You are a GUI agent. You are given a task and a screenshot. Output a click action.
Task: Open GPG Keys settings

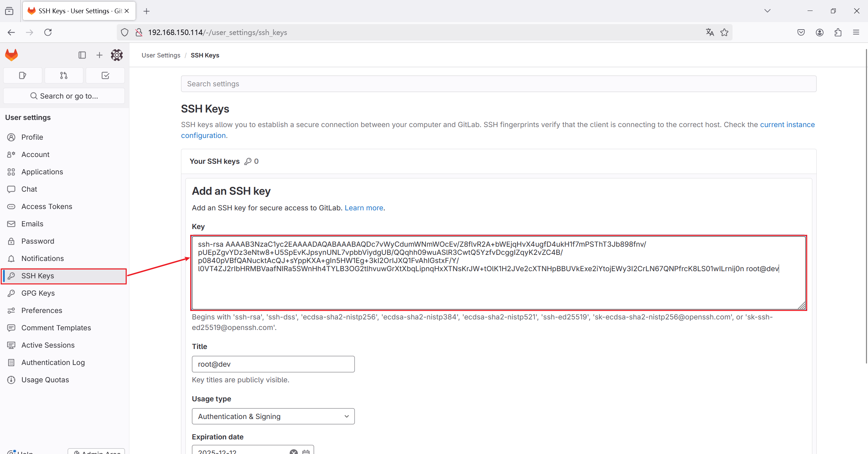(64, 293)
